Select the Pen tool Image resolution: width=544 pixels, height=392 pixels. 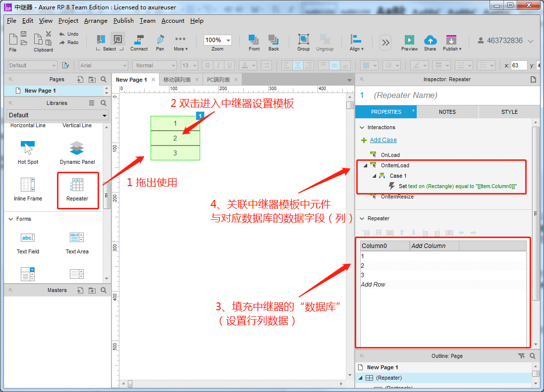(x=160, y=43)
